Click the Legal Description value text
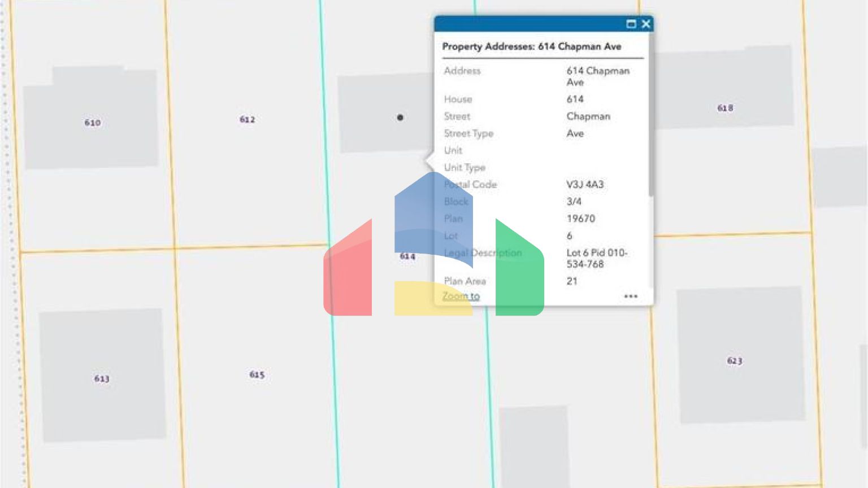The image size is (868, 488). tap(596, 258)
